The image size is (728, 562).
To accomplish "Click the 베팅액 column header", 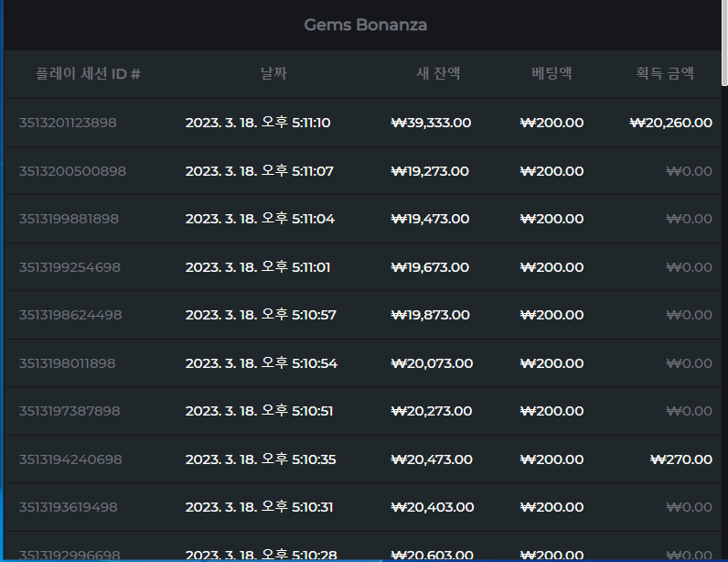I will click(x=551, y=73).
